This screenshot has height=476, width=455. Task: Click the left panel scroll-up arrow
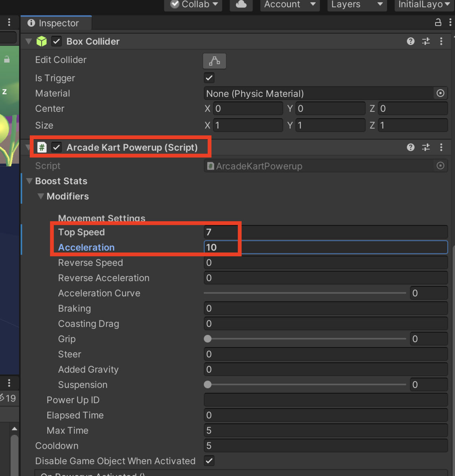14,428
